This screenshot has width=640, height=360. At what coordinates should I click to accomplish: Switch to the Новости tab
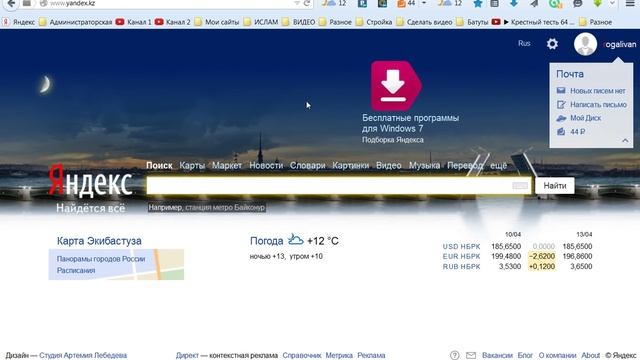point(266,165)
